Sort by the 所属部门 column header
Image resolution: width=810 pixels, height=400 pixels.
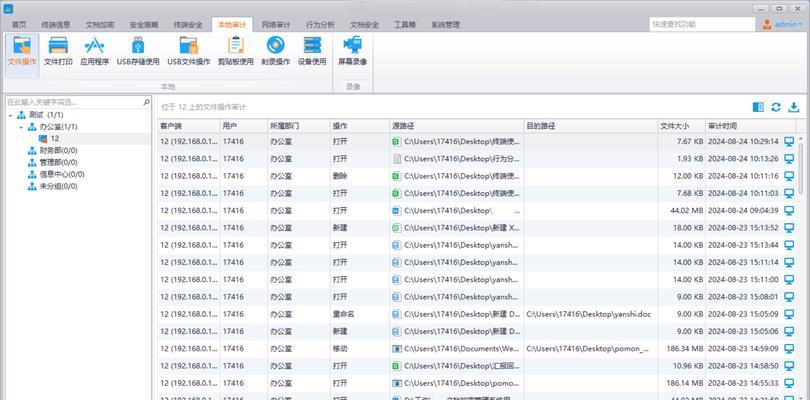click(299, 126)
